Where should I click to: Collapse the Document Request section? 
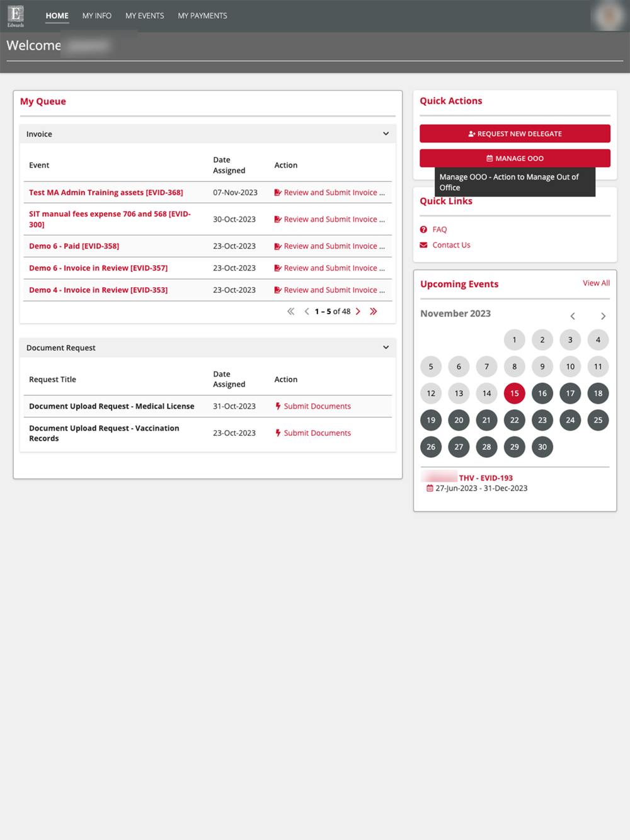click(386, 348)
